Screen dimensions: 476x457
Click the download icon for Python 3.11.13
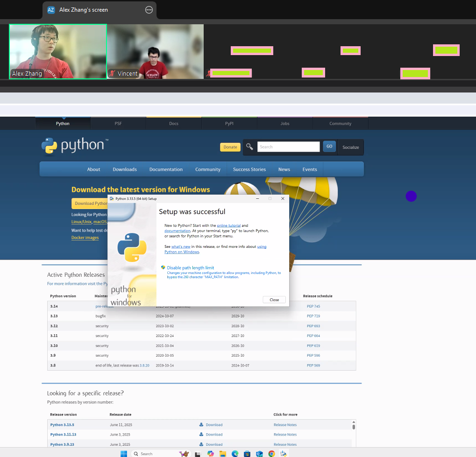[201, 434]
